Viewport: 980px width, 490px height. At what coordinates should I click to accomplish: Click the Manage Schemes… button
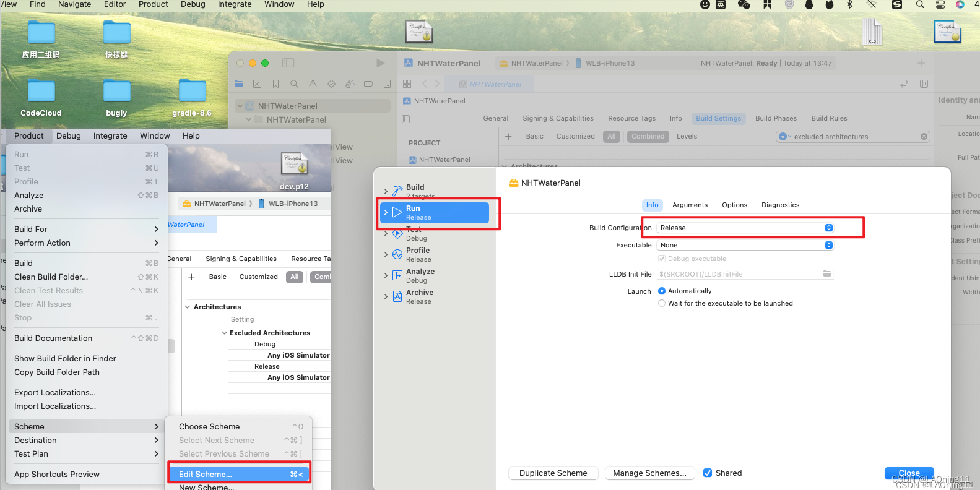click(649, 473)
